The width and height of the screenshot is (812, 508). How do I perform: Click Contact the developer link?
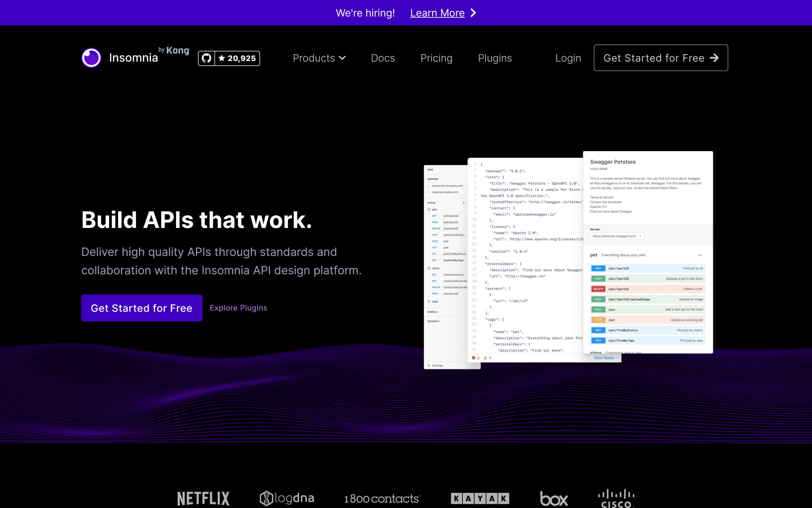pos(606,202)
